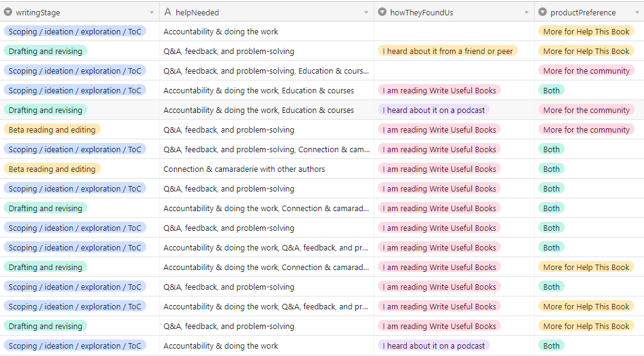Click the helpNeeded text field type icon
This screenshot has width=644, height=356.
pyautogui.click(x=167, y=12)
